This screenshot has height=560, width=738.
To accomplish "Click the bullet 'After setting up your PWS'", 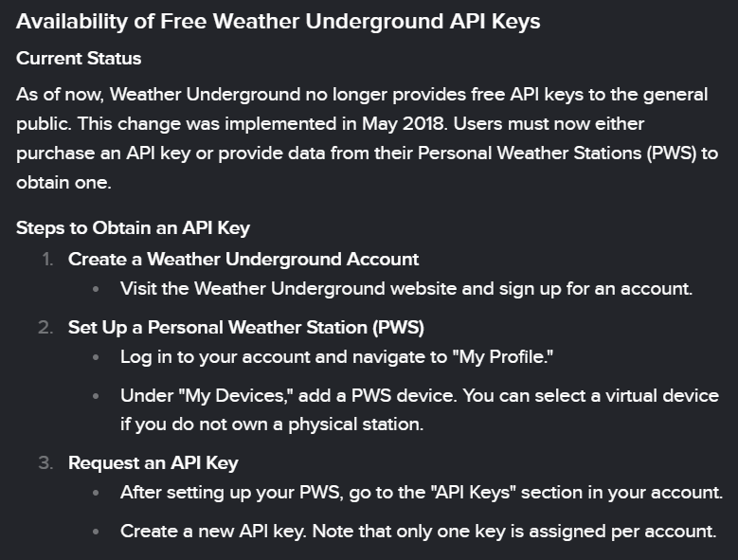I will coord(221,493).
